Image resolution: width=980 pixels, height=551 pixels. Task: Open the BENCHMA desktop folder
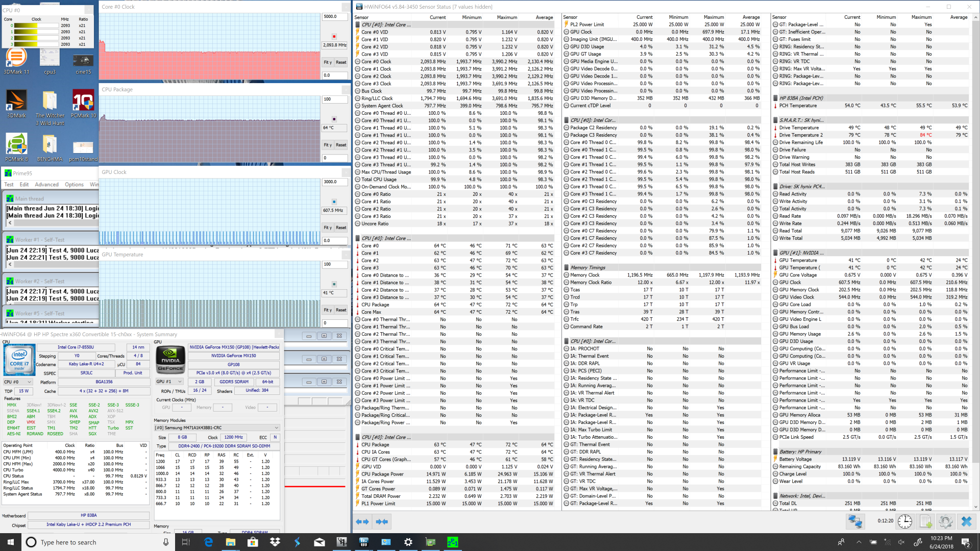(x=50, y=147)
